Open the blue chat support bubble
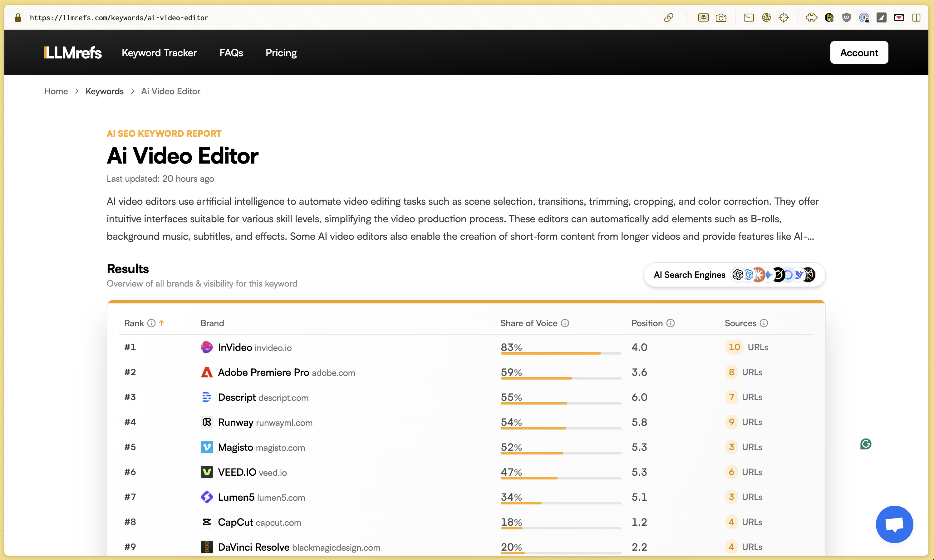Viewport: 934px width, 560px height. 894,524
